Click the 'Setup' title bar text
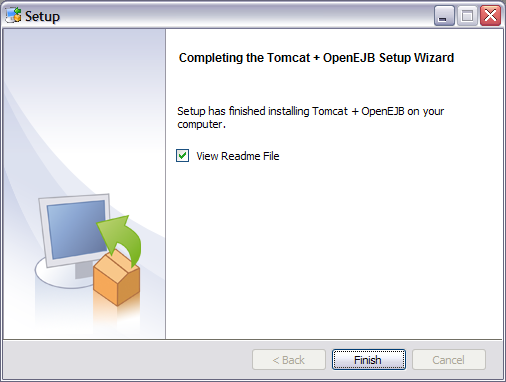The height and width of the screenshot is (382, 506). coord(42,16)
